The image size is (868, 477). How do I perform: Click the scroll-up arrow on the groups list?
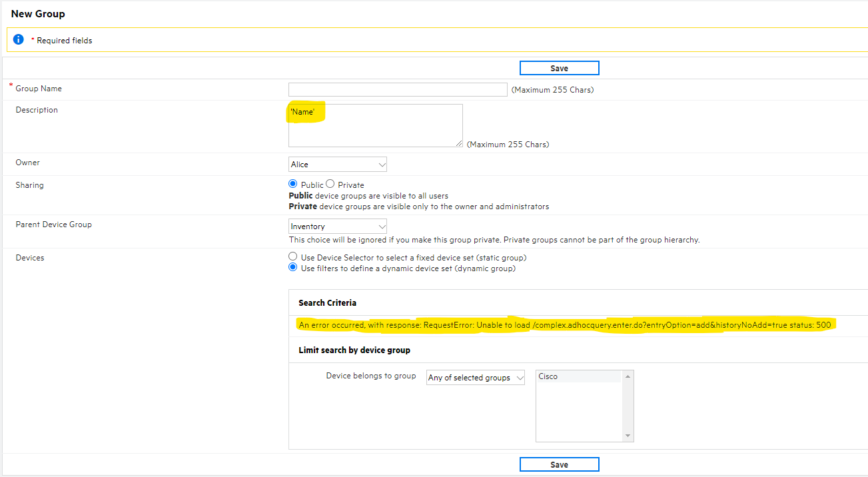(627, 375)
